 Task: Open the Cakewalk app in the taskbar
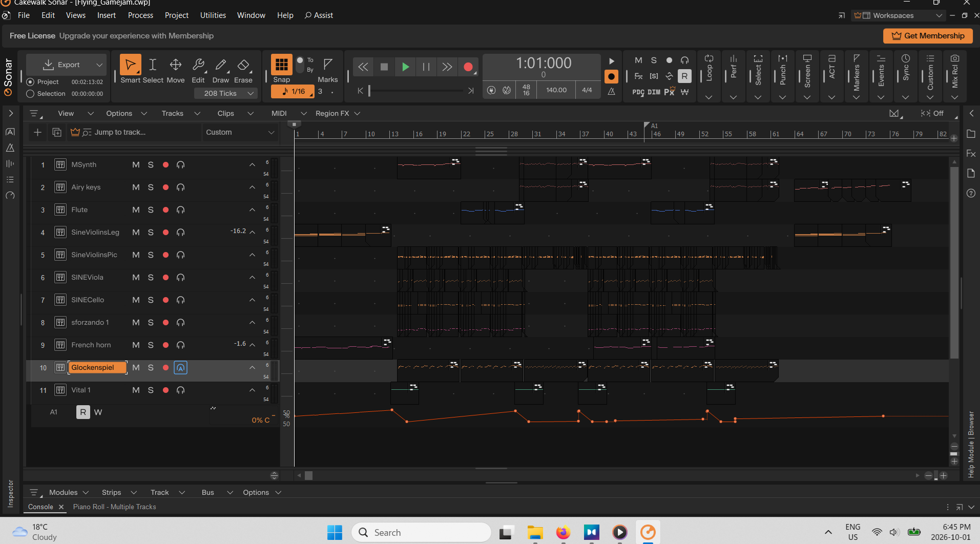tap(648, 532)
